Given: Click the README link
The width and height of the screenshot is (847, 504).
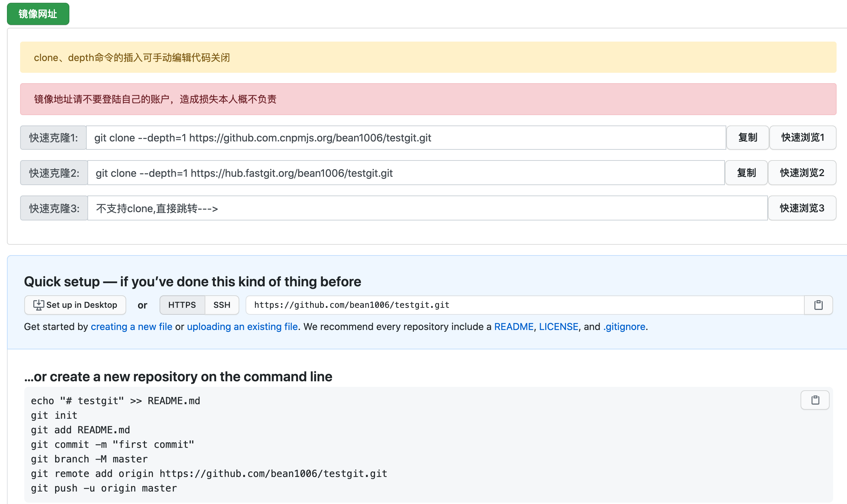Looking at the screenshot, I should coord(513,327).
